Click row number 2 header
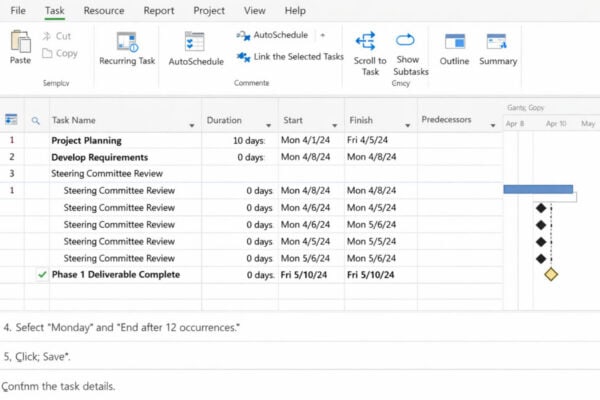 12,157
